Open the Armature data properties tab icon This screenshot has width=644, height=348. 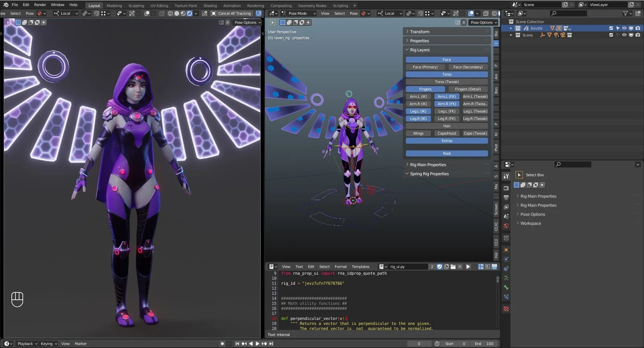click(x=506, y=278)
